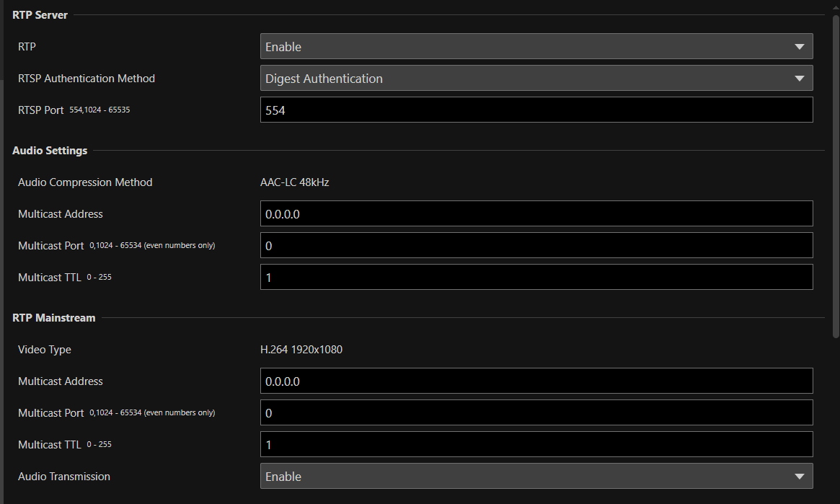Select the RTSP Port input field
840x504 pixels.
[x=536, y=109]
